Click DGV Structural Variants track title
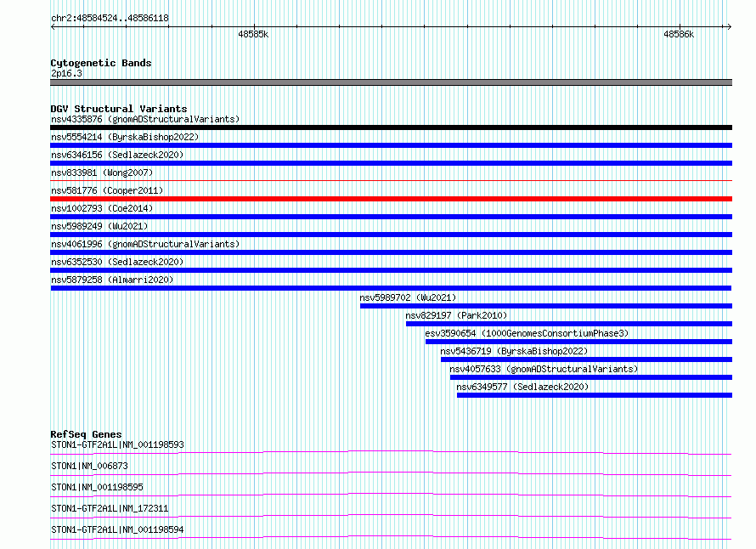 [119, 109]
